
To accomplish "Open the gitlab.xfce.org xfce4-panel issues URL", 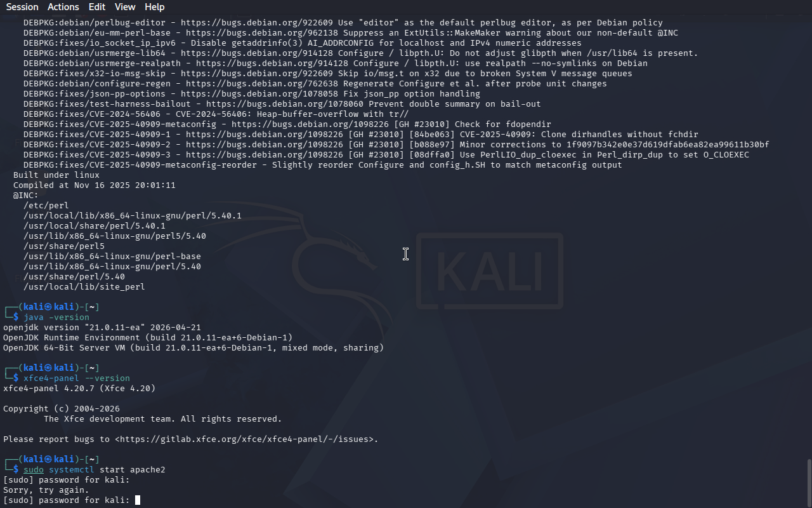I will click(247, 439).
